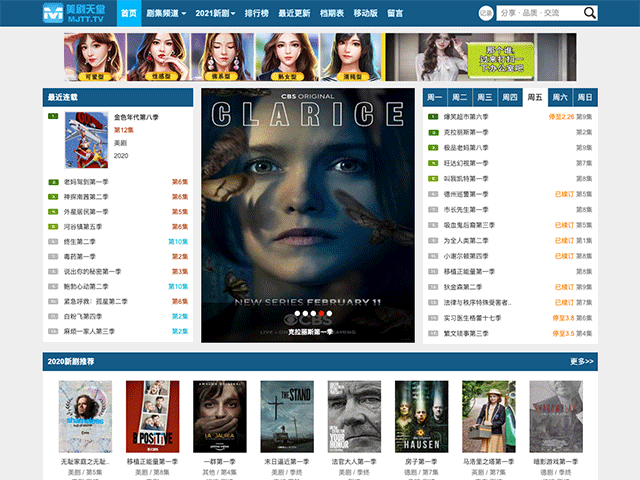The width and height of the screenshot is (640, 480).
Task: Click the green badge beside 克拉丽斯第一季 in schedule
Action: [433, 132]
